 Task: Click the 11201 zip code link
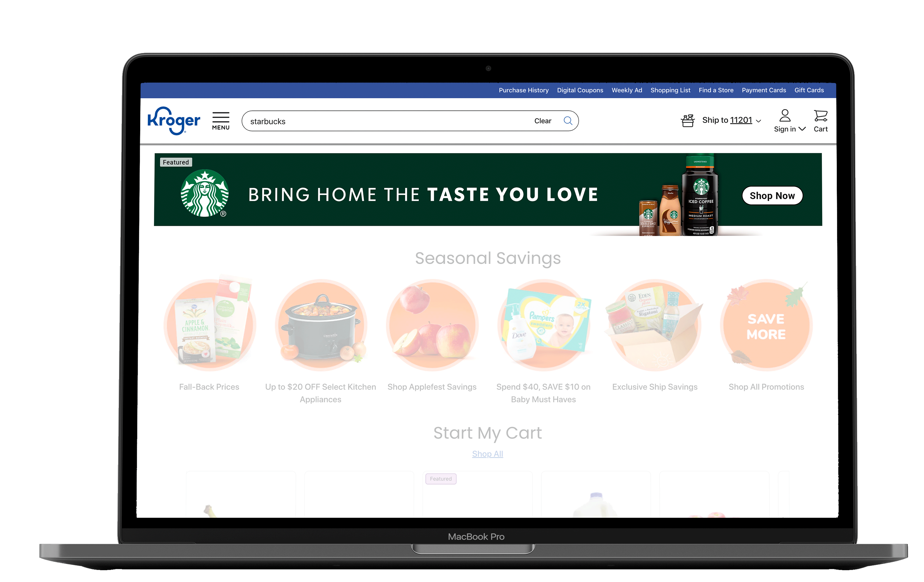(741, 120)
